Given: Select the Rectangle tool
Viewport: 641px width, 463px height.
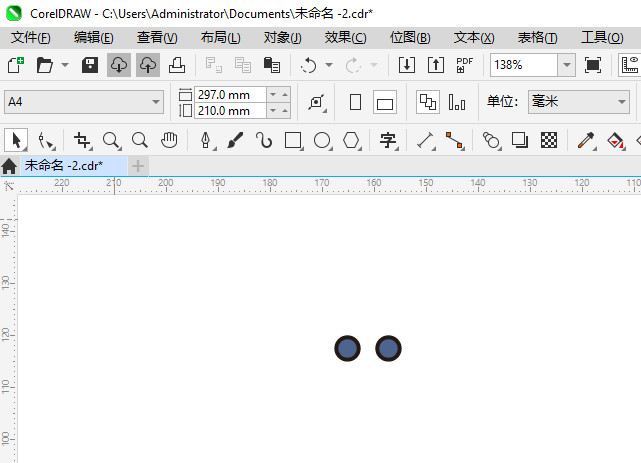Looking at the screenshot, I should [x=294, y=141].
